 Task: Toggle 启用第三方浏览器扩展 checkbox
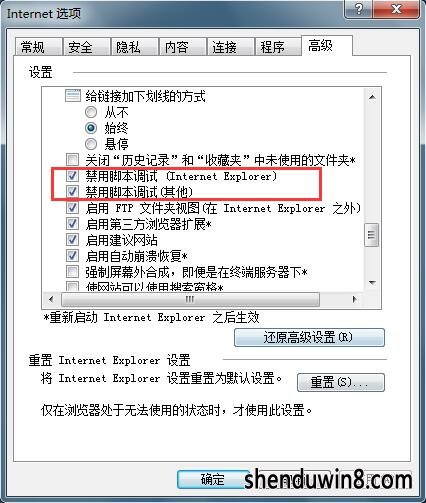[x=72, y=224]
